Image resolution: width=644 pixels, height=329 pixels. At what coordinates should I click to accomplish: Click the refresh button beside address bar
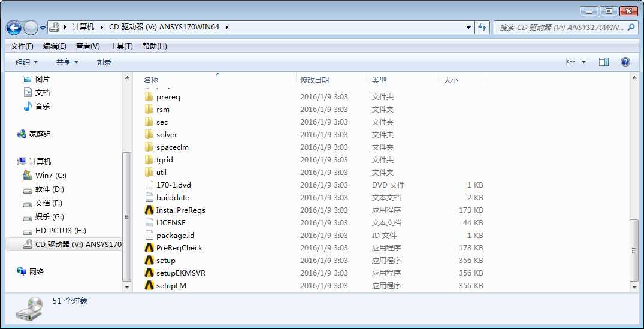(x=482, y=28)
